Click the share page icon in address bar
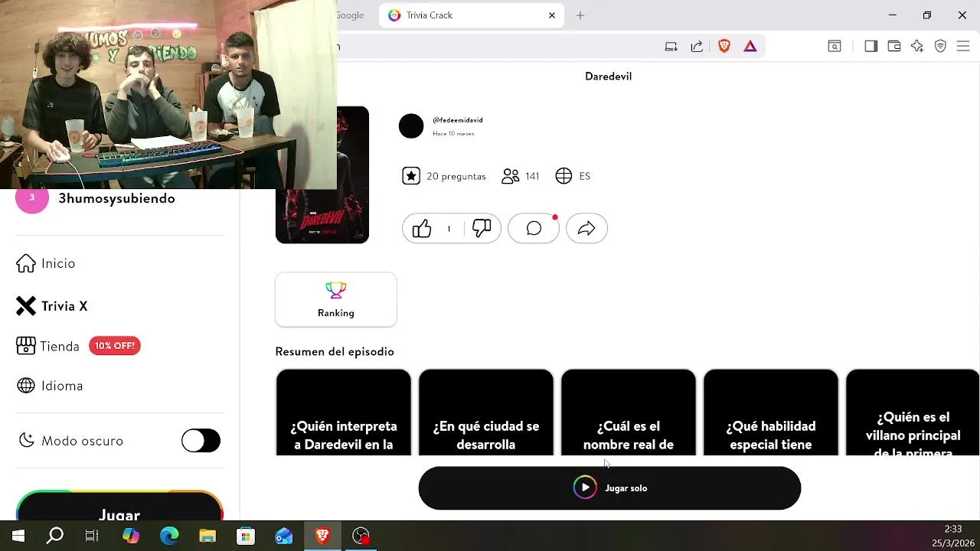The image size is (980, 551). [x=697, y=47]
